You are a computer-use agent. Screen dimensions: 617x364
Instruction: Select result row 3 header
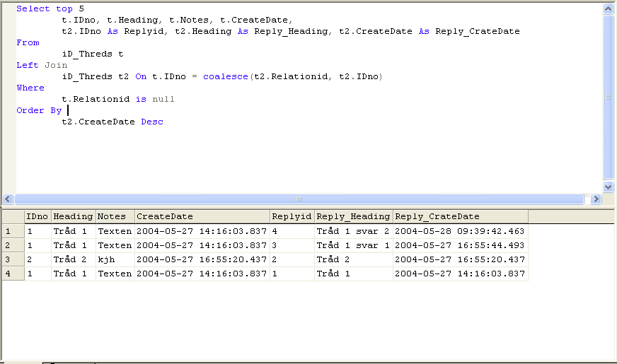click(13, 260)
